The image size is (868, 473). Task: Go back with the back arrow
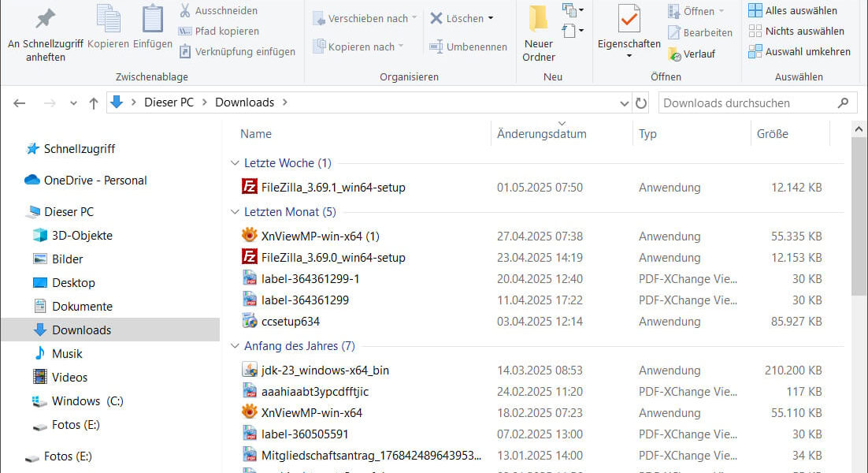point(20,103)
